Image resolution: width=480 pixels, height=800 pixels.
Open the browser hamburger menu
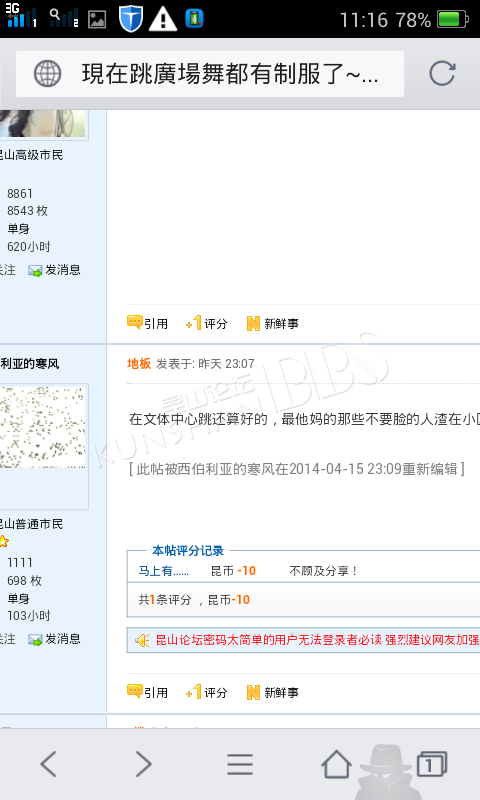coord(240,764)
